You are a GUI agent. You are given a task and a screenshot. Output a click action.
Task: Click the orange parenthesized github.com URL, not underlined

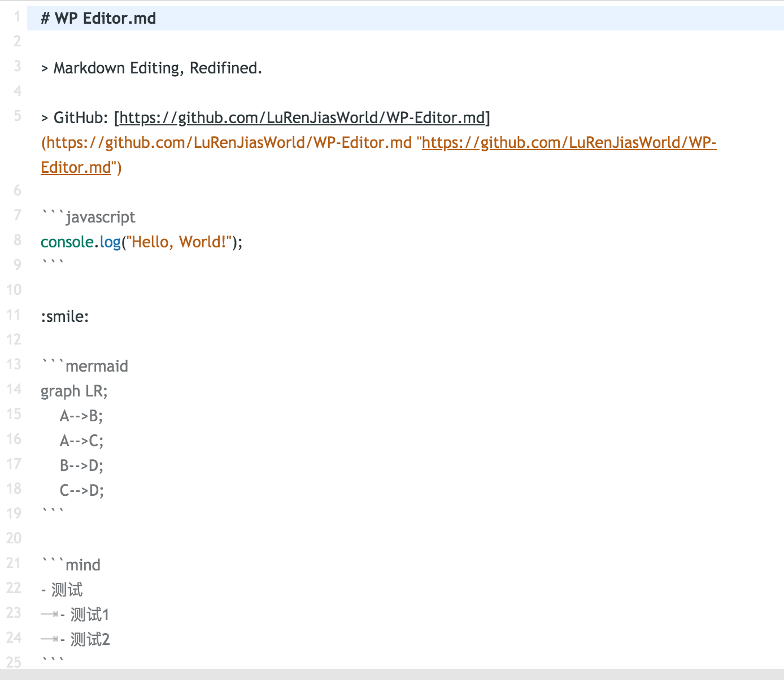(x=227, y=142)
